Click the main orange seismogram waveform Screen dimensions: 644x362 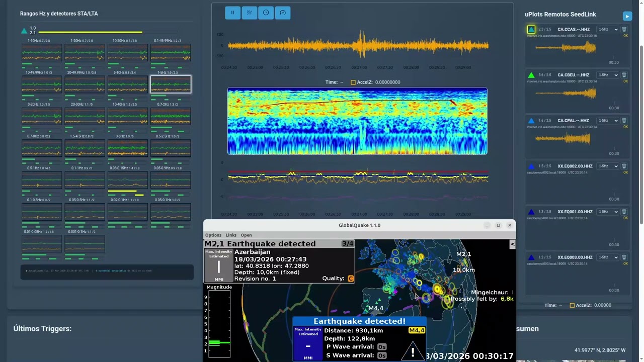[x=358, y=46]
